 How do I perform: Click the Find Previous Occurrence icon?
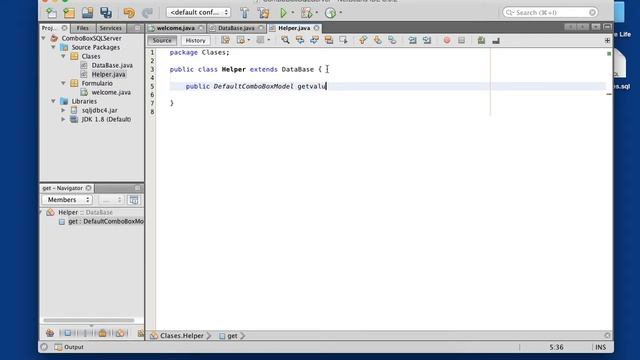[x=300, y=40]
